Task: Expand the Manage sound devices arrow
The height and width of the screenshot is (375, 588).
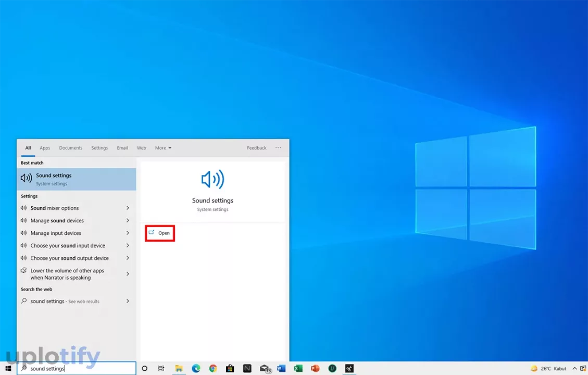Action: pyautogui.click(x=128, y=220)
